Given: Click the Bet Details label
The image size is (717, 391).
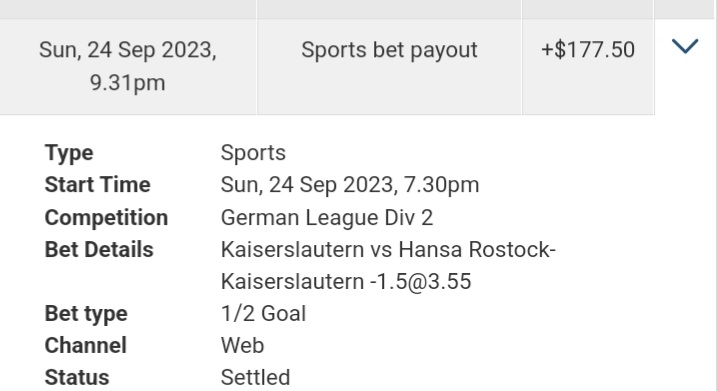Looking at the screenshot, I should 99,250.
